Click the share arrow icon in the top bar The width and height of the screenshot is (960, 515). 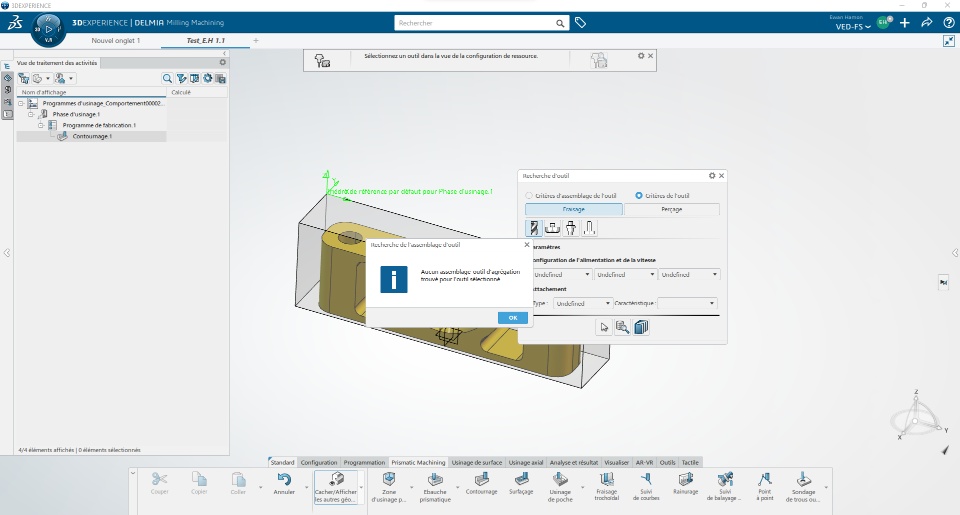click(927, 23)
